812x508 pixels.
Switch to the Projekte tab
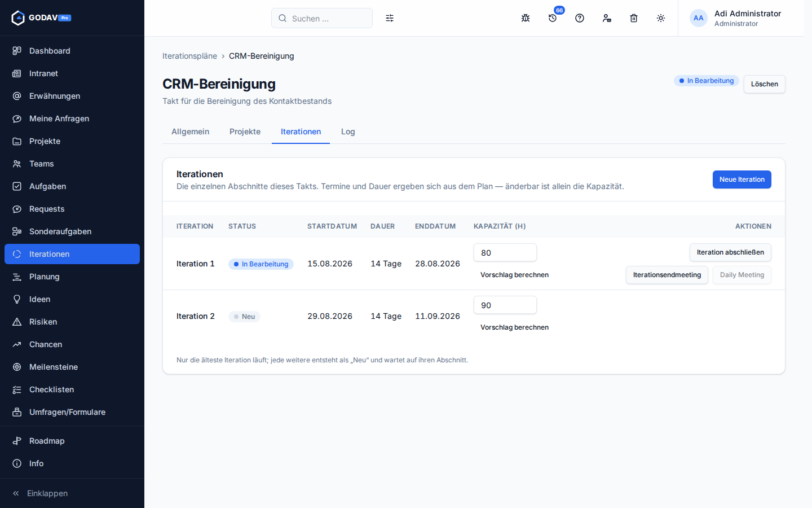[245, 132]
